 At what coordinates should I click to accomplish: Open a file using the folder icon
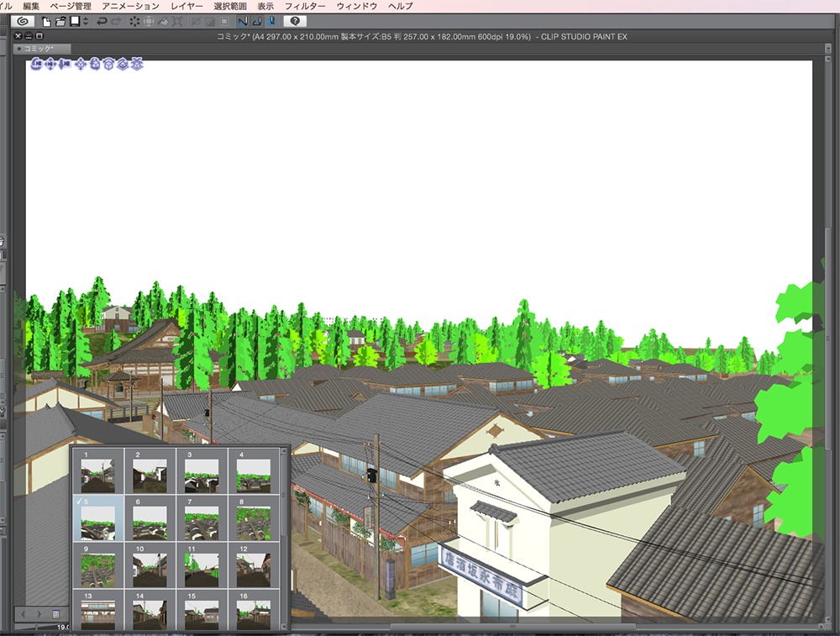pyautogui.click(x=60, y=21)
